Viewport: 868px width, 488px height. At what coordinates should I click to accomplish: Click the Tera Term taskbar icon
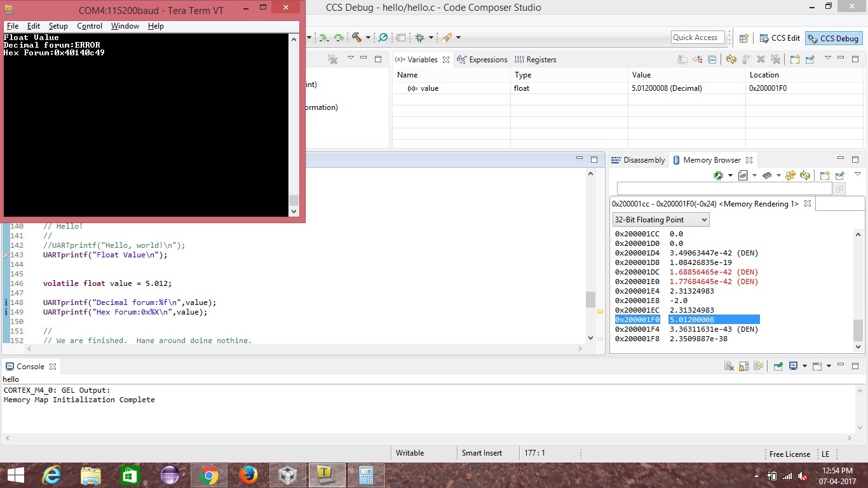tap(327, 475)
